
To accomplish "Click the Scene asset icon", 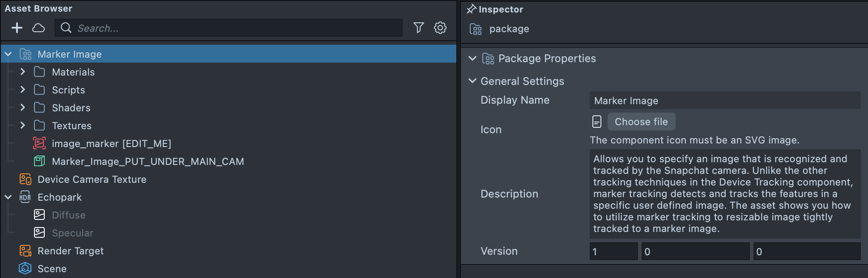I will (25, 269).
